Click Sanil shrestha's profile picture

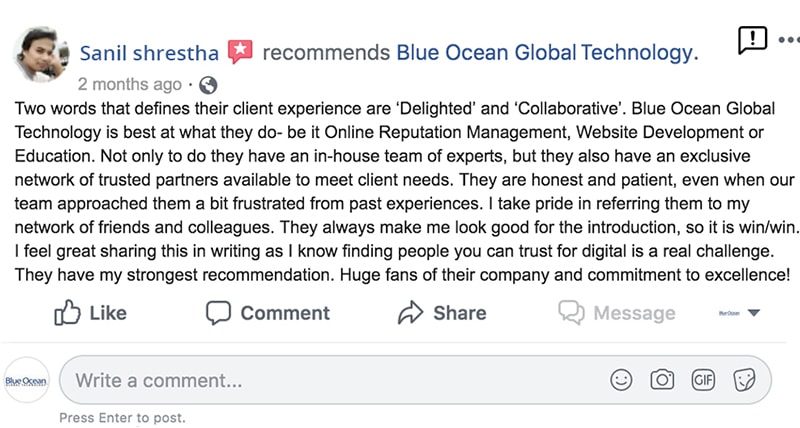pos(40,54)
